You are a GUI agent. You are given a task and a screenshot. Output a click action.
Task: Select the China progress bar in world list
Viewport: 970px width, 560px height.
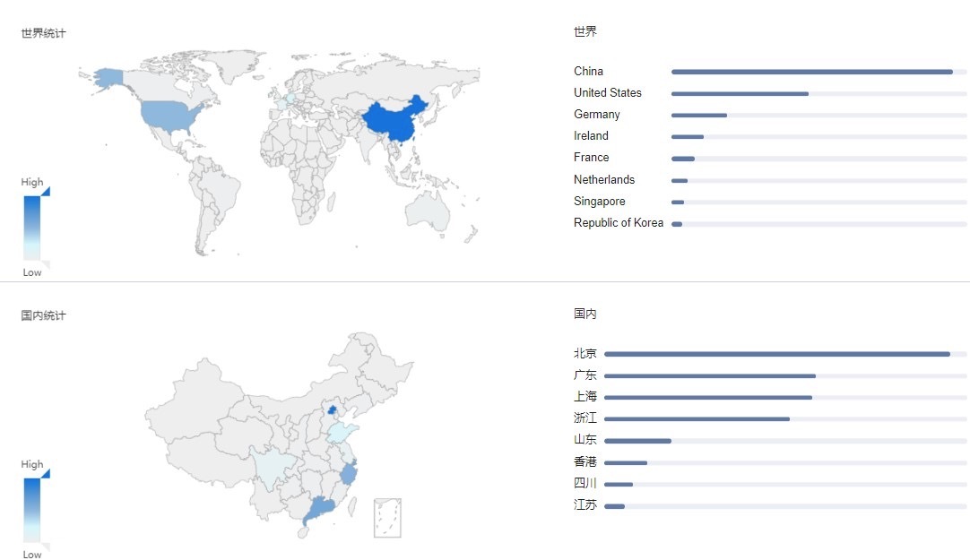tap(811, 72)
